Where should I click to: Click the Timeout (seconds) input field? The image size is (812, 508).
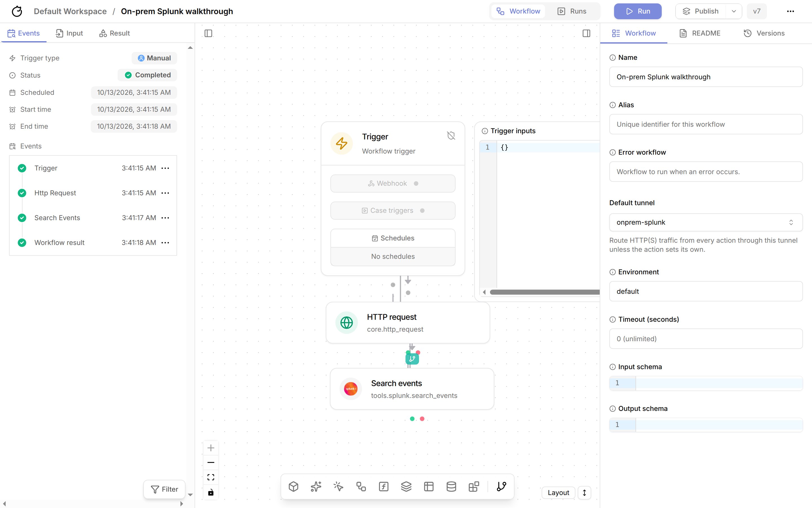(x=706, y=339)
